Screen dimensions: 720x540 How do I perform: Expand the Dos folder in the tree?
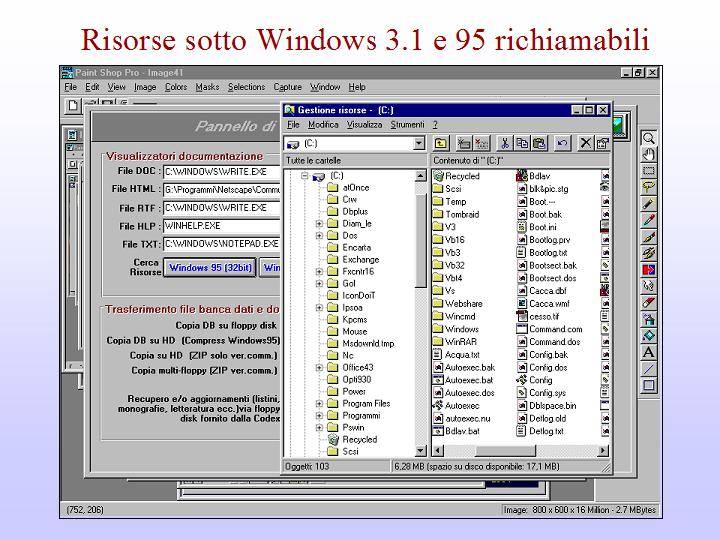point(319,235)
